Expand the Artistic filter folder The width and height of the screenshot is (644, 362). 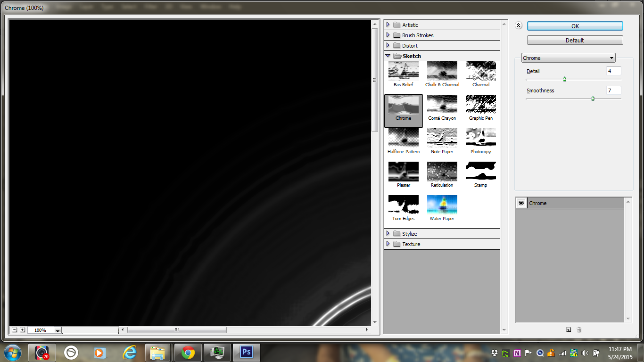coord(388,25)
